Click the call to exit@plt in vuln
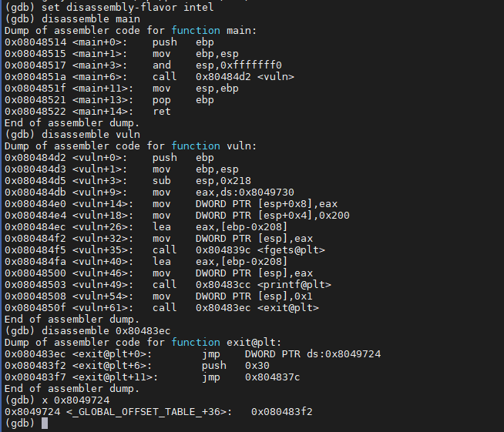Viewport: 504px width, 432px height. point(236,308)
